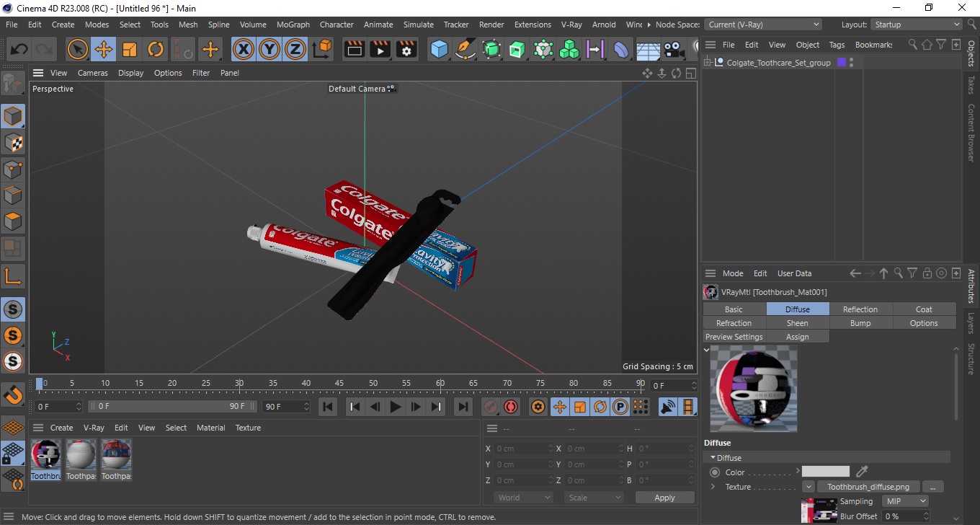Image resolution: width=980 pixels, height=525 pixels.
Task: Activate the Move tool
Action: [103, 50]
